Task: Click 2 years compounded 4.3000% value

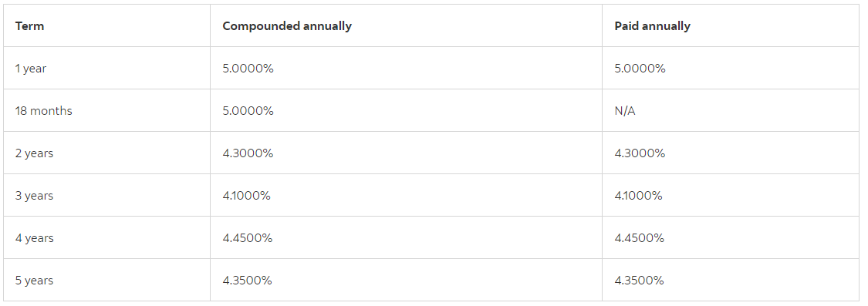Action: [248, 153]
